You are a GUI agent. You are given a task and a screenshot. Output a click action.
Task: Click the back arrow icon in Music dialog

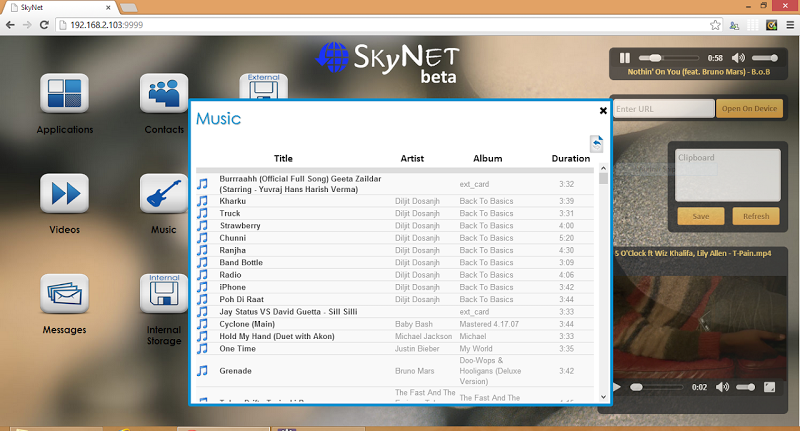tap(596, 144)
